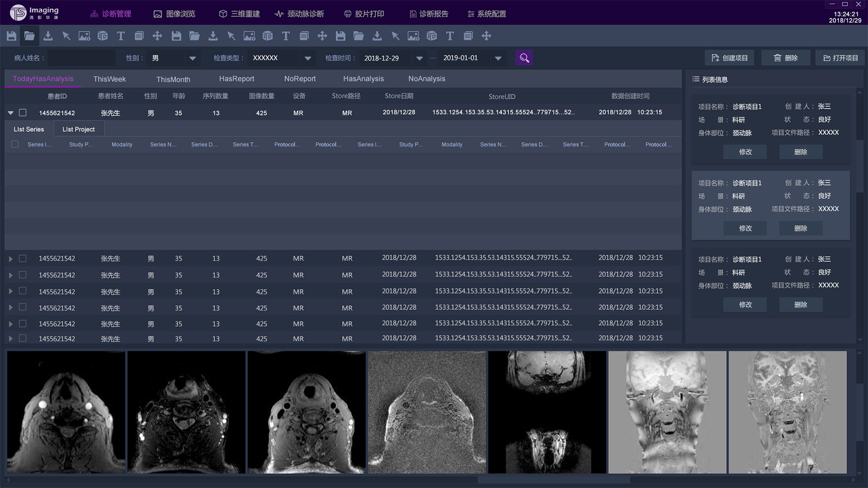
Task: Check the bottom-most patient row checkbox
Action: coord(22,338)
